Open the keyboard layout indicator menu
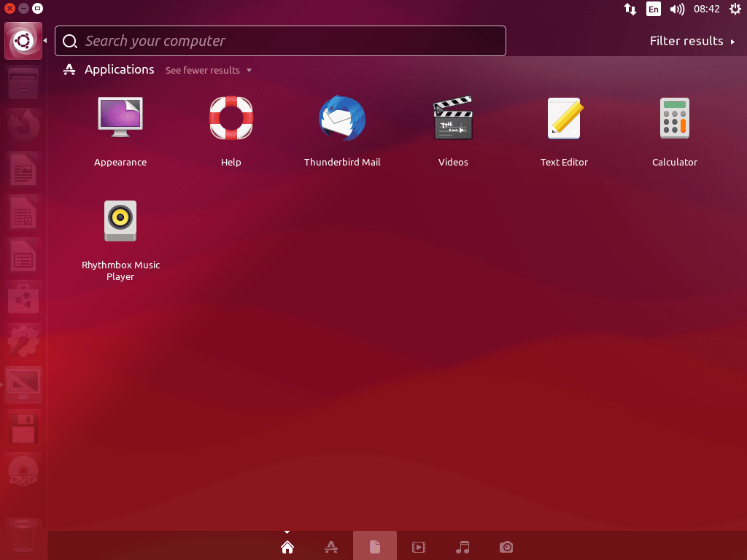Screen dimensions: 747x560 click(653, 9)
